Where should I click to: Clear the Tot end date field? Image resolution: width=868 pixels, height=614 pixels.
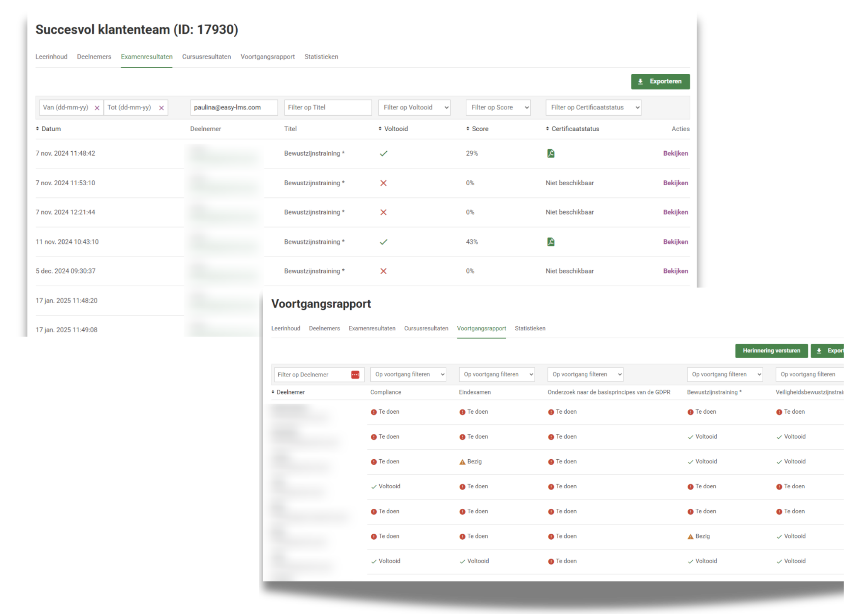(x=162, y=108)
